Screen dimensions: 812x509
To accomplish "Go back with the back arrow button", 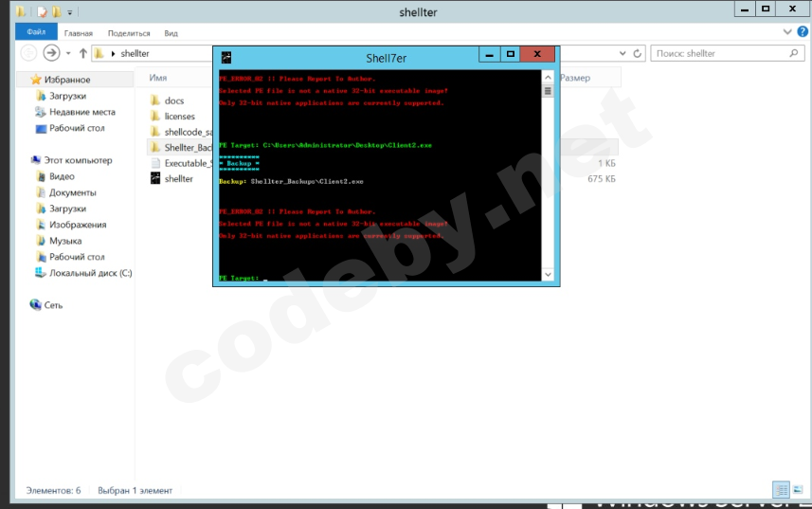I will click(28, 53).
